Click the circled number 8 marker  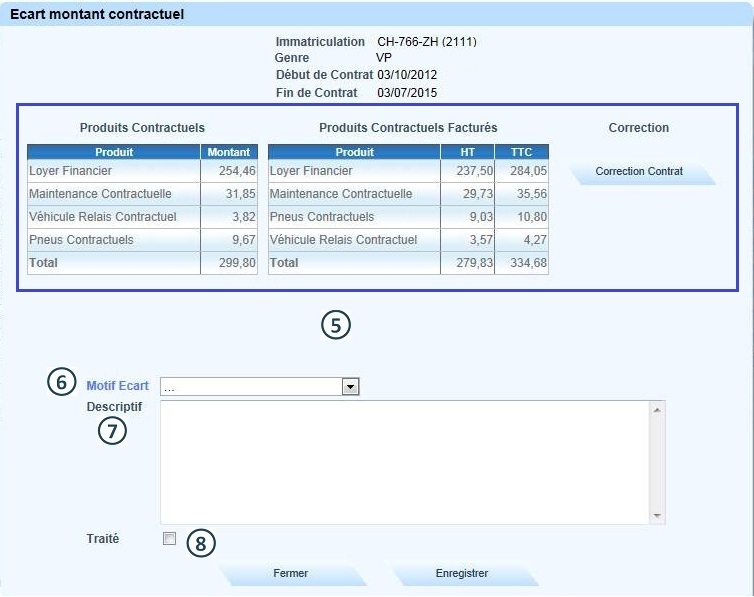[x=201, y=543]
